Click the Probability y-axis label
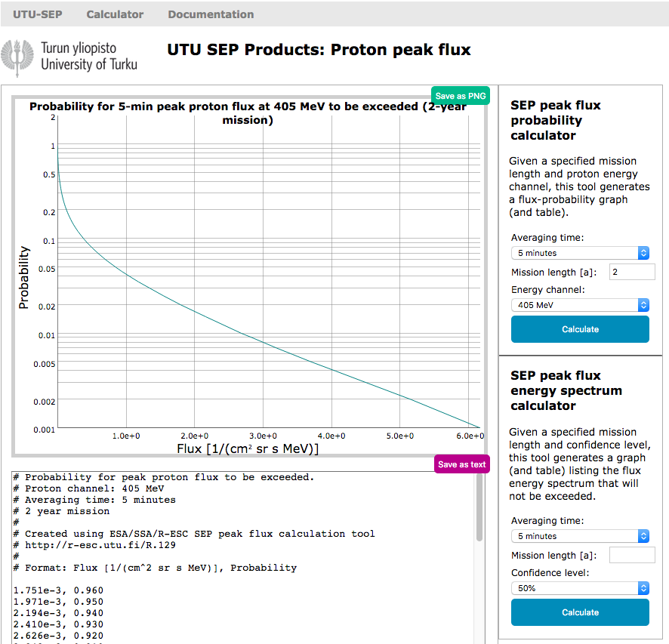The width and height of the screenshot is (669, 644). pos(23,277)
